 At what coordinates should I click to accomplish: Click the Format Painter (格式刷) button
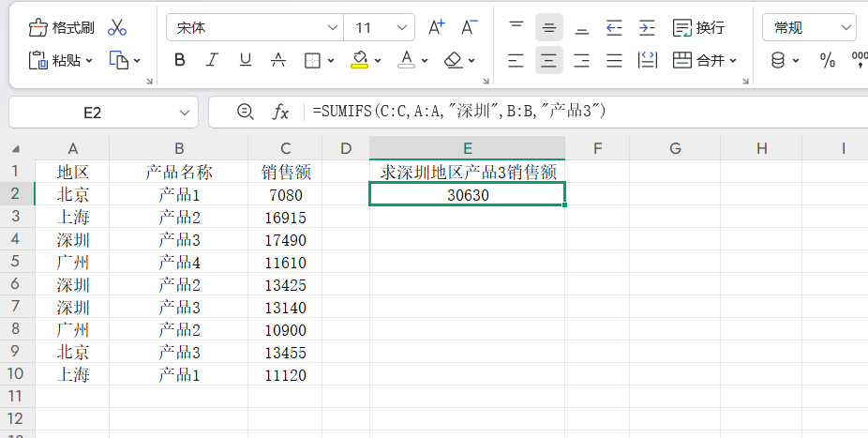click(61, 27)
